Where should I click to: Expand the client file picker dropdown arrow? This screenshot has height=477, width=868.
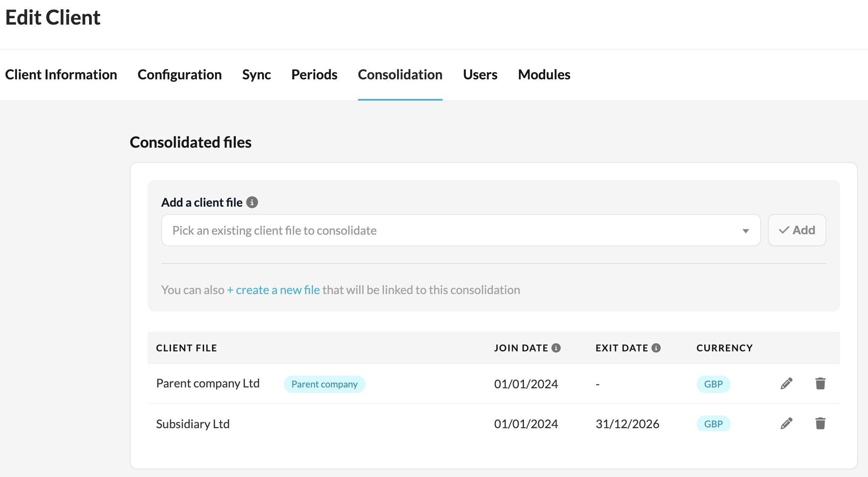pos(745,231)
